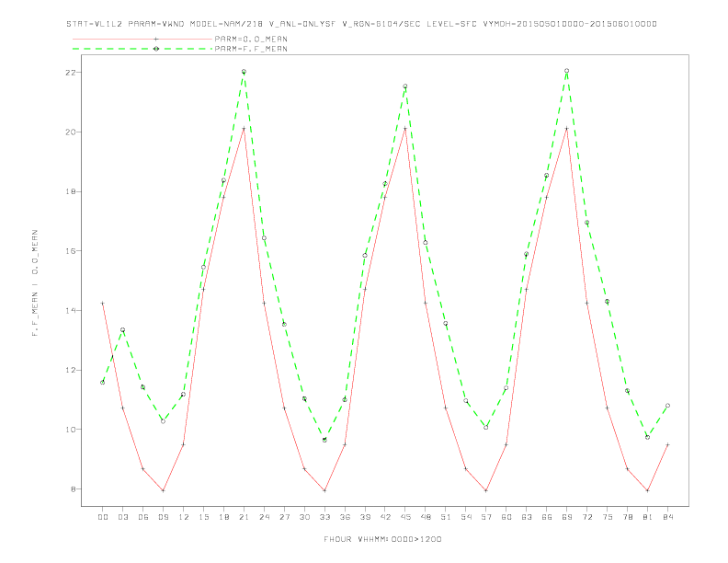Click y-axis tick label 22

[x=71, y=73]
